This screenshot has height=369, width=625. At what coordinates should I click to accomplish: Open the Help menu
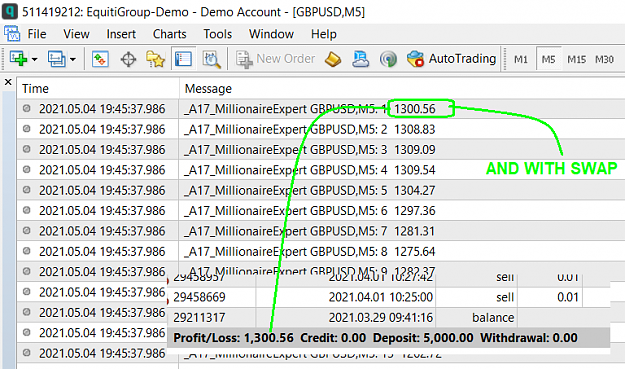[324, 34]
